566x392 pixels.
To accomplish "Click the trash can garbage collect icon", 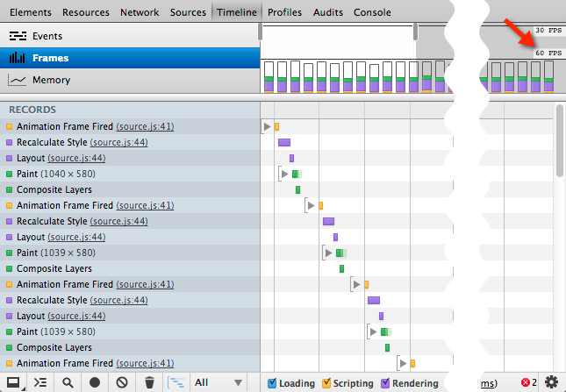I will coord(149,382).
